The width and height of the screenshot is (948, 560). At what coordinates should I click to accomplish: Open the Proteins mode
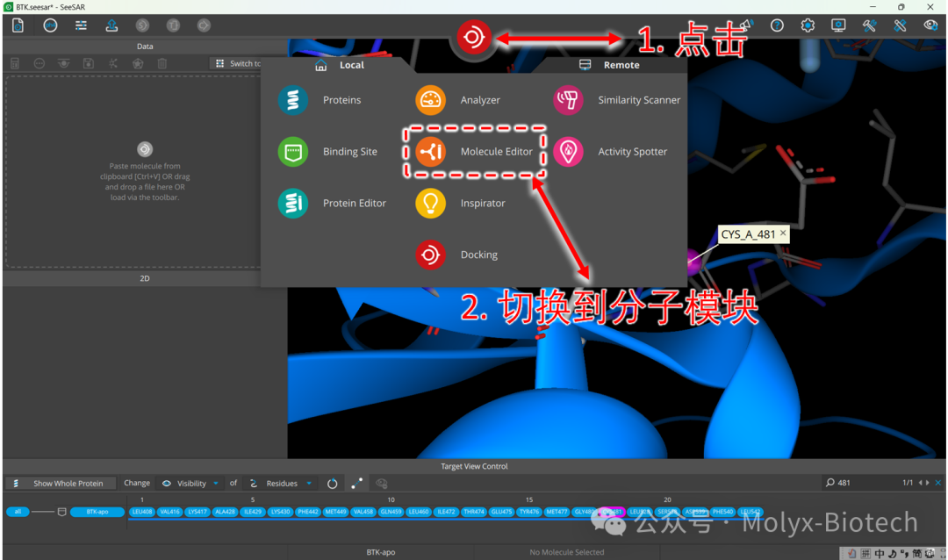tap(320, 100)
